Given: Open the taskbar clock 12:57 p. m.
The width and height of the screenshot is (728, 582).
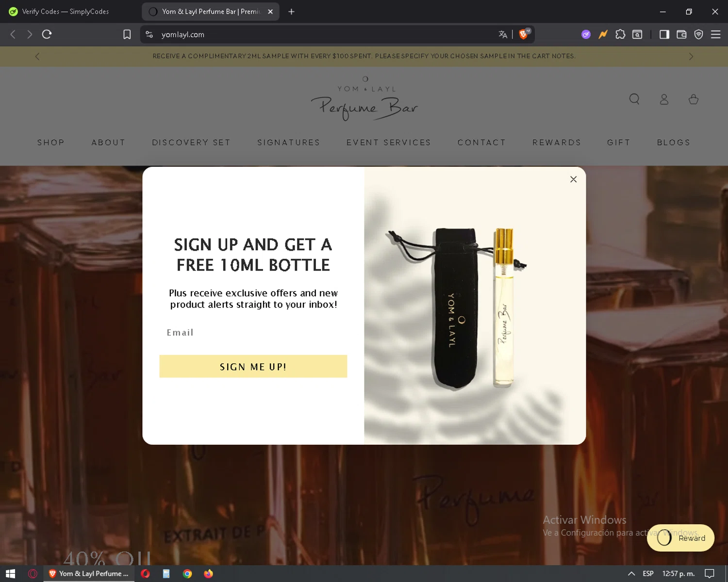Looking at the screenshot, I should click(678, 574).
